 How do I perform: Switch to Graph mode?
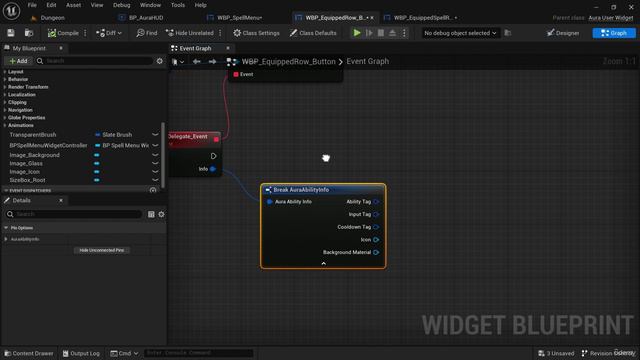614,33
